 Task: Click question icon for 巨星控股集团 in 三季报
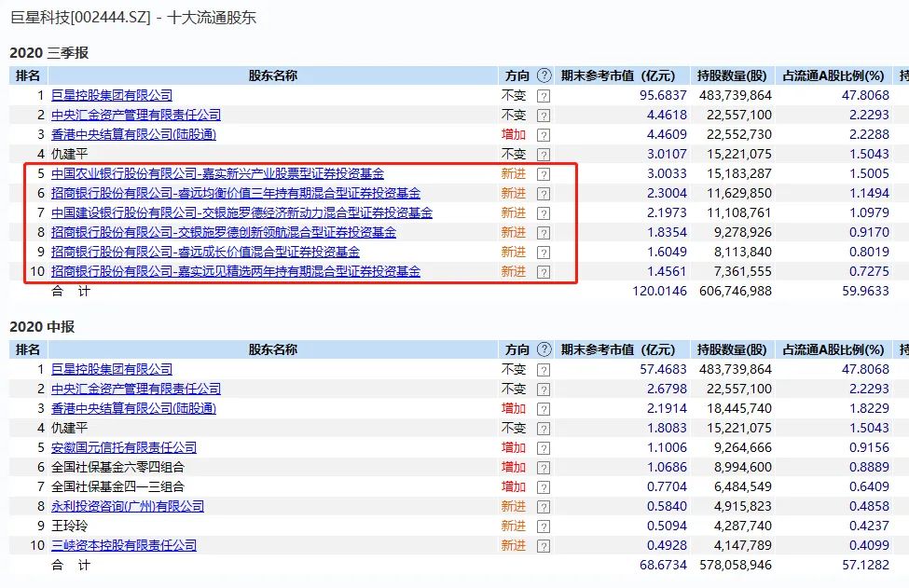tap(544, 96)
